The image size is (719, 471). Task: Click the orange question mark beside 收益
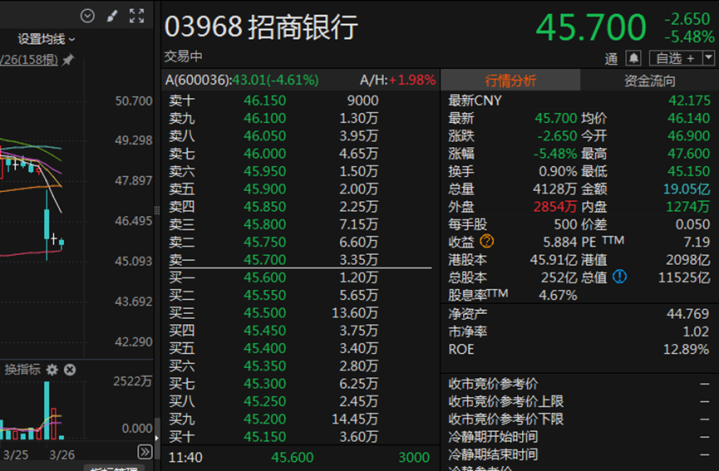point(487,241)
